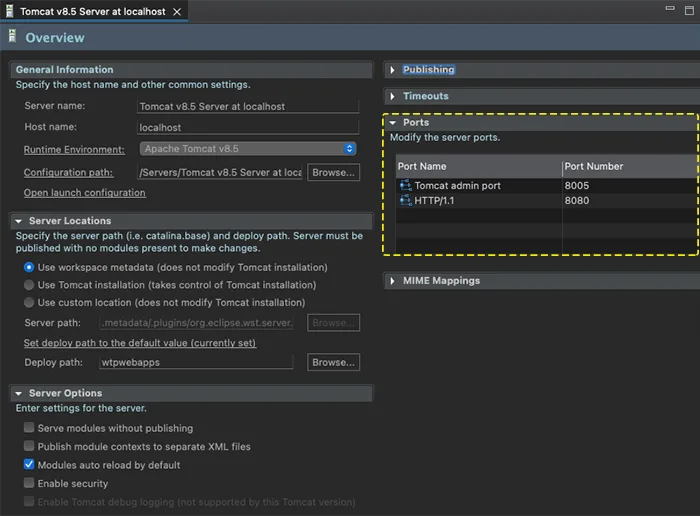700x516 pixels.
Task: Select the Tomcat v8.5 Server at localhost tab
Action: click(93, 12)
